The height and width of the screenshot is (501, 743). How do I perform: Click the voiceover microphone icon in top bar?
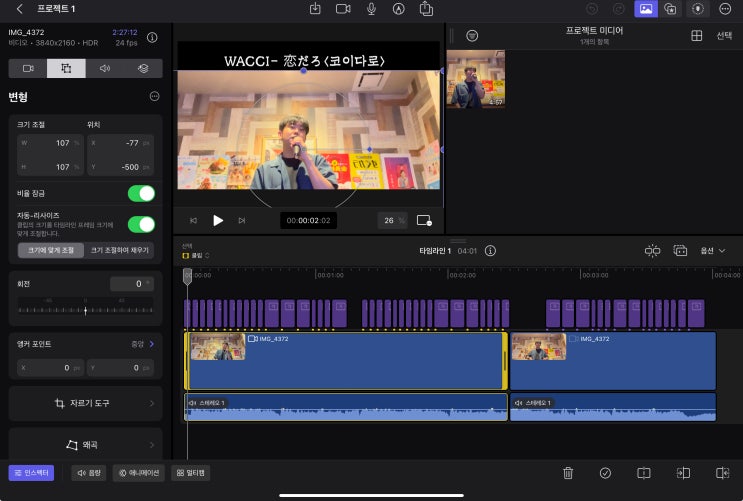tap(371, 9)
